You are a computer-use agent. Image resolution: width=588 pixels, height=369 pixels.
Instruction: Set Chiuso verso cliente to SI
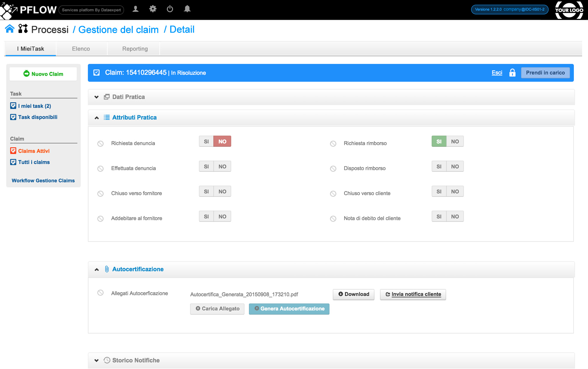pyautogui.click(x=439, y=192)
